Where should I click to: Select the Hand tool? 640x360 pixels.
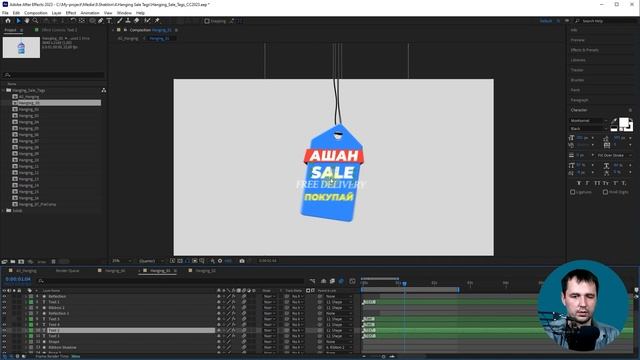point(27,20)
